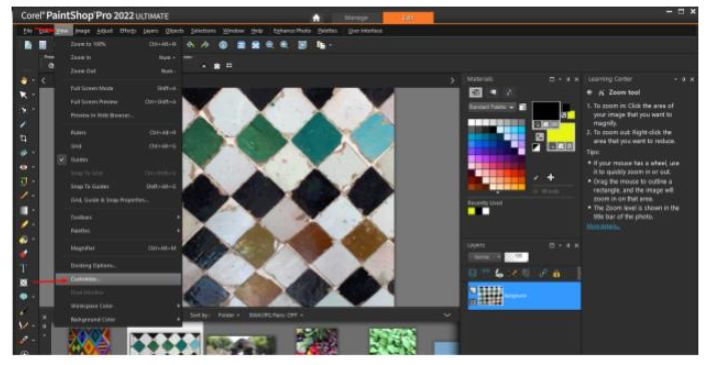Click the Zoom Out magnifier toolbar icon
Image resolution: width=708 pixels, height=365 pixels.
coord(270,45)
